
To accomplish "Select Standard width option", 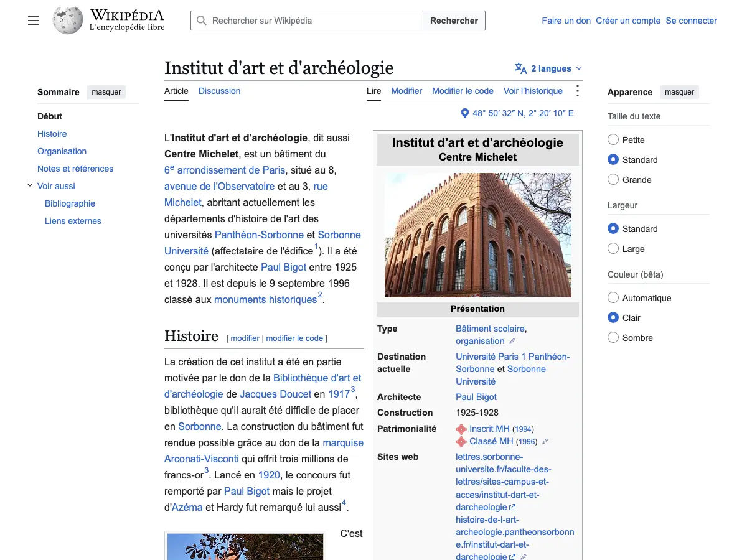I will [x=613, y=229].
